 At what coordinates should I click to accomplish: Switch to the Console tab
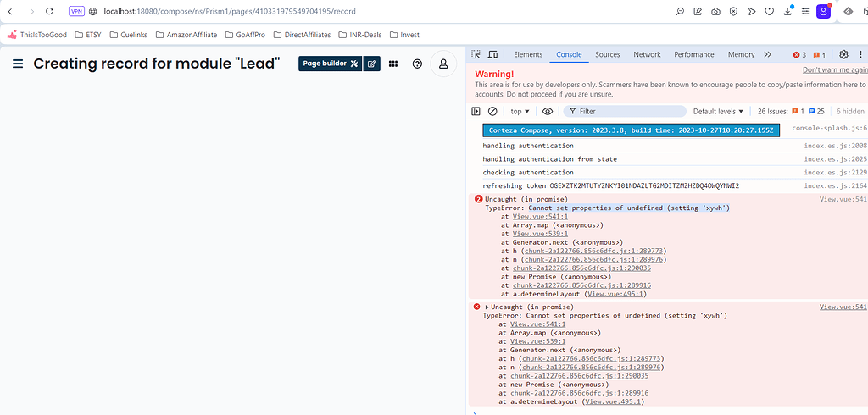(569, 54)
